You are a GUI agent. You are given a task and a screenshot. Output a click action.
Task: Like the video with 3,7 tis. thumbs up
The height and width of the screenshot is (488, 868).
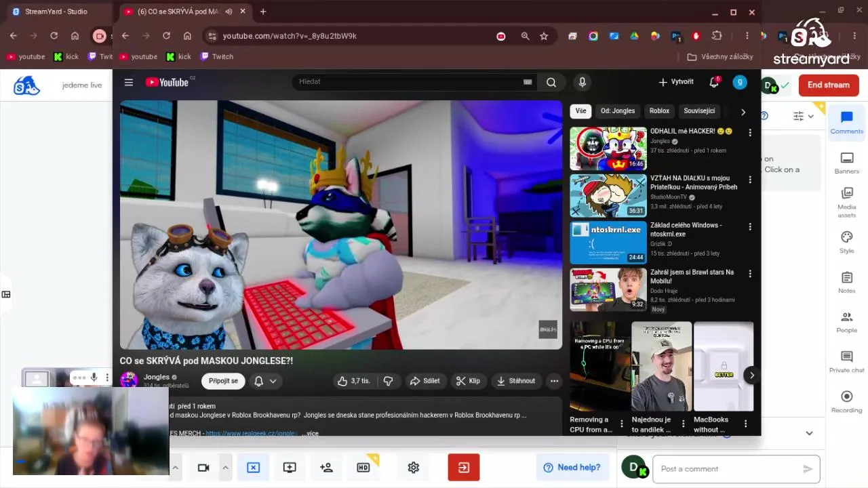[x=354, y=381]
